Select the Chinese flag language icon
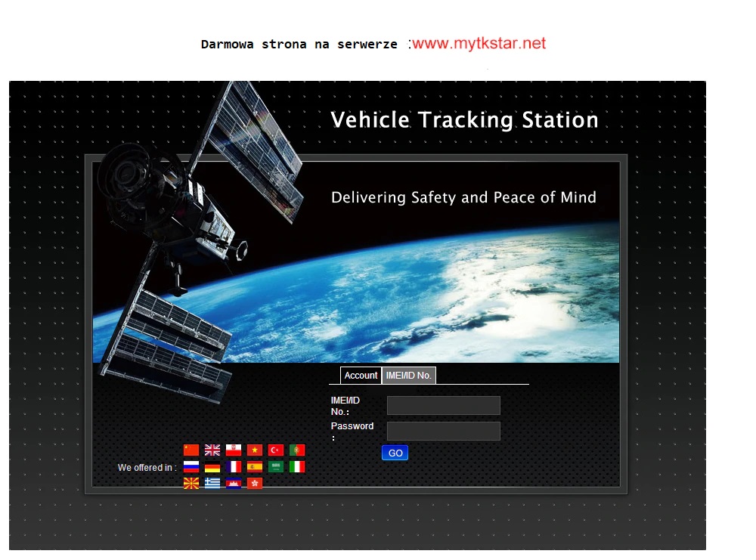Image resolution: width=756 pixels, height=560 pixels. click(191, 450)
